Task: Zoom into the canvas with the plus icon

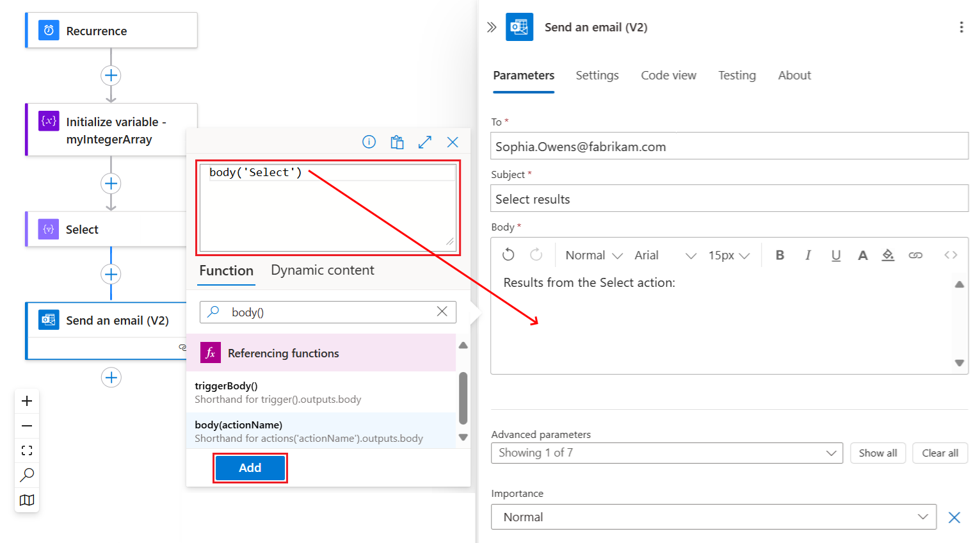Action: pyautogui.click(x=26, y=401)
